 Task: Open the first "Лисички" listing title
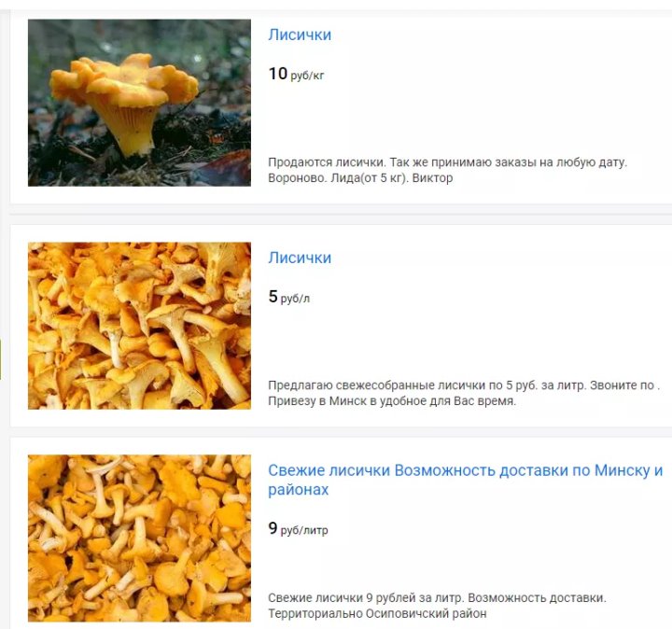point(300,35)
